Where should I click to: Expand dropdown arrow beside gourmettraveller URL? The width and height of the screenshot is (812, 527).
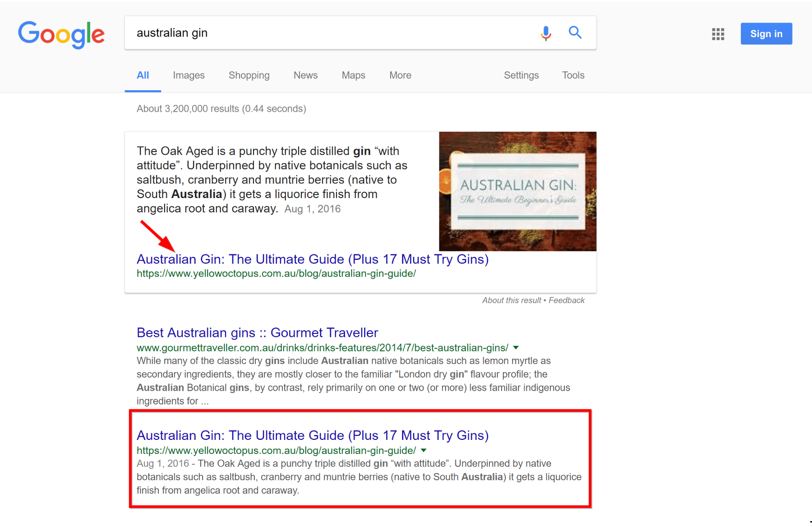pos(516,348)
